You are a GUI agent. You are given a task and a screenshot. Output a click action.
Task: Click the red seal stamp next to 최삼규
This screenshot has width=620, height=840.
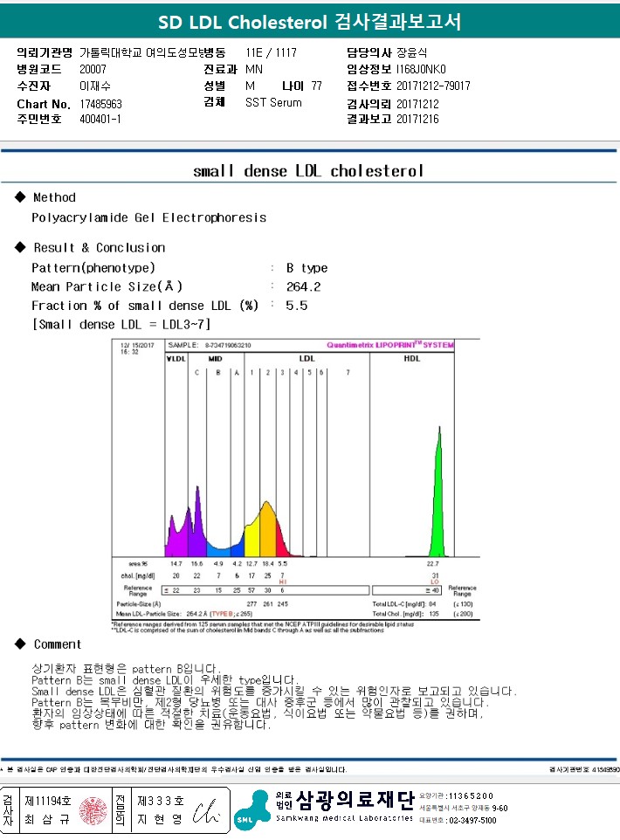[93, 810]
